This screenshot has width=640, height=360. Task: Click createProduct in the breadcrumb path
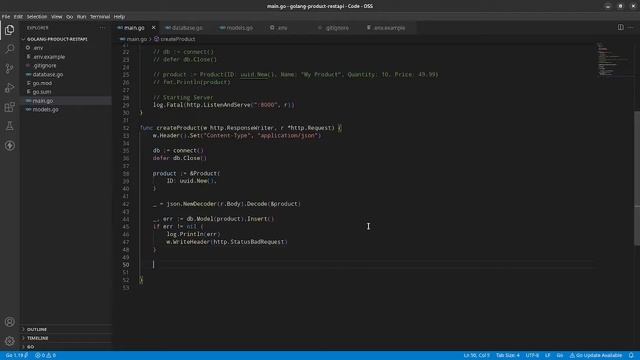(x=178, y=39)
